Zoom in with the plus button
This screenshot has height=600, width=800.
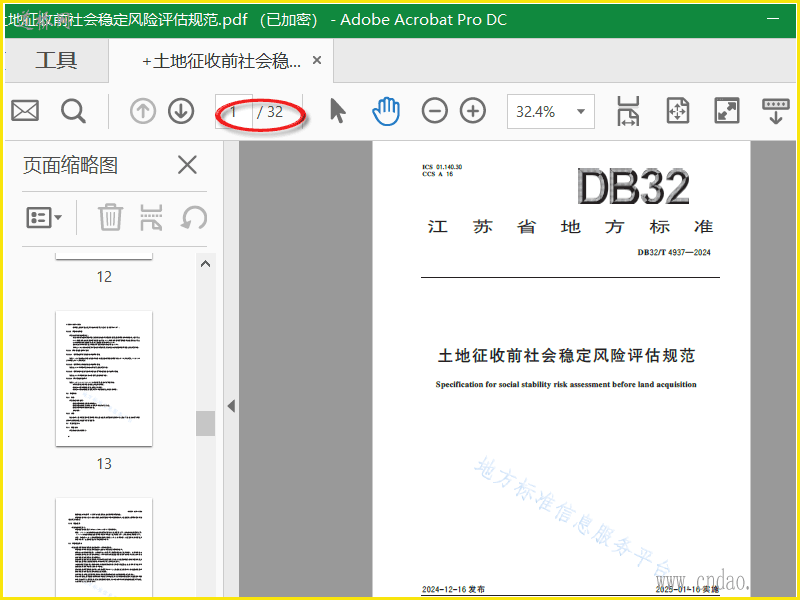coord(473,111)
